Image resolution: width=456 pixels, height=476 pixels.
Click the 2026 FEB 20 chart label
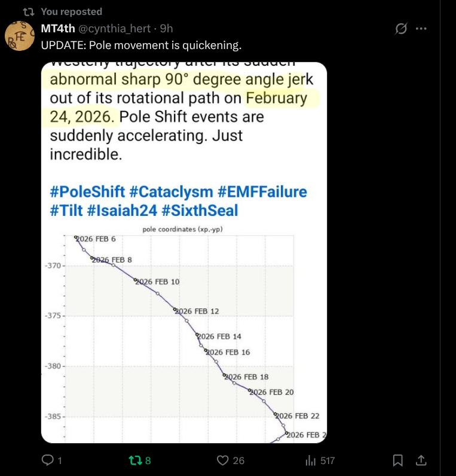pyautogui.click(x=273, y=392)
